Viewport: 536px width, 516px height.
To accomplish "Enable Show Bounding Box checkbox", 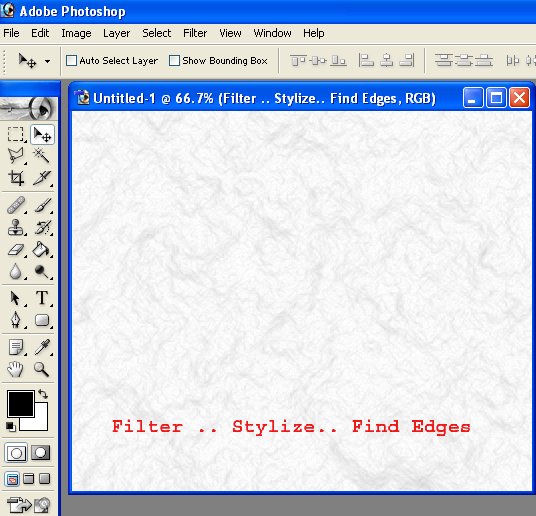I will pyautogui.click(x=174, y=61).
